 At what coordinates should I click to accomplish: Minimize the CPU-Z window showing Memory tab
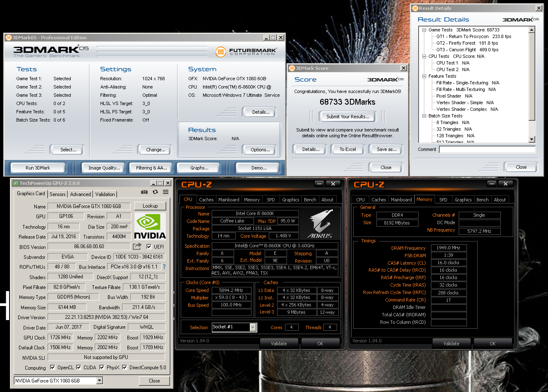pos(492,184)
